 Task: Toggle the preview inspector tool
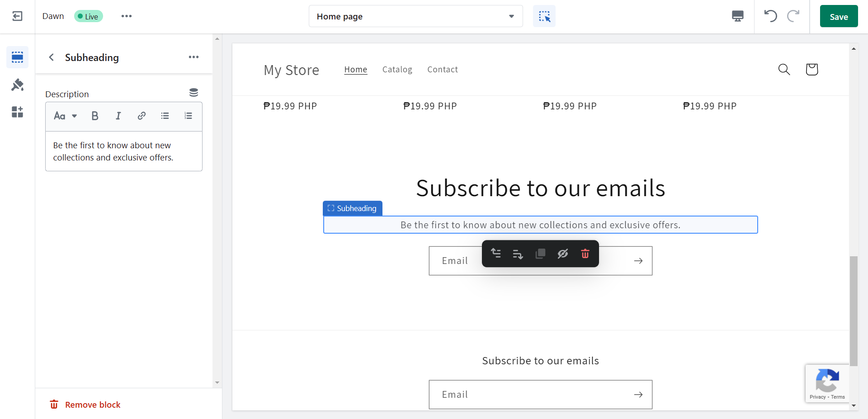[x=544, y=16]
